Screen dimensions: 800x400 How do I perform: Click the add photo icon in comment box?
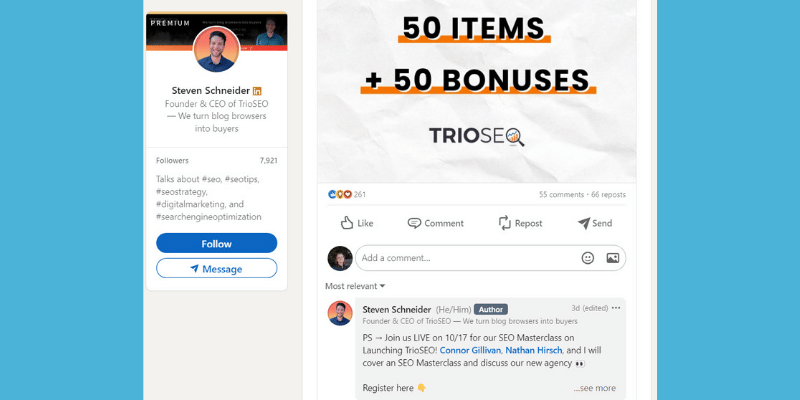tap(613, 258)
